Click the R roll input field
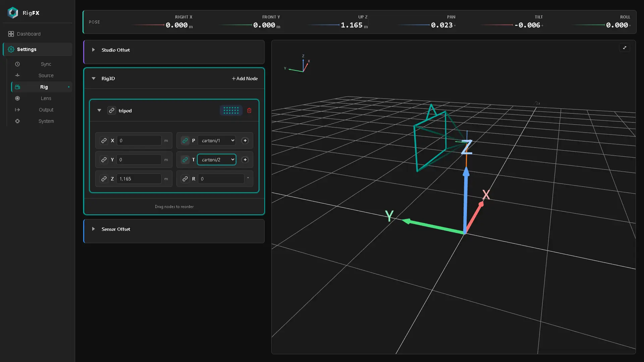644x362 pixels. click(221, 179)
